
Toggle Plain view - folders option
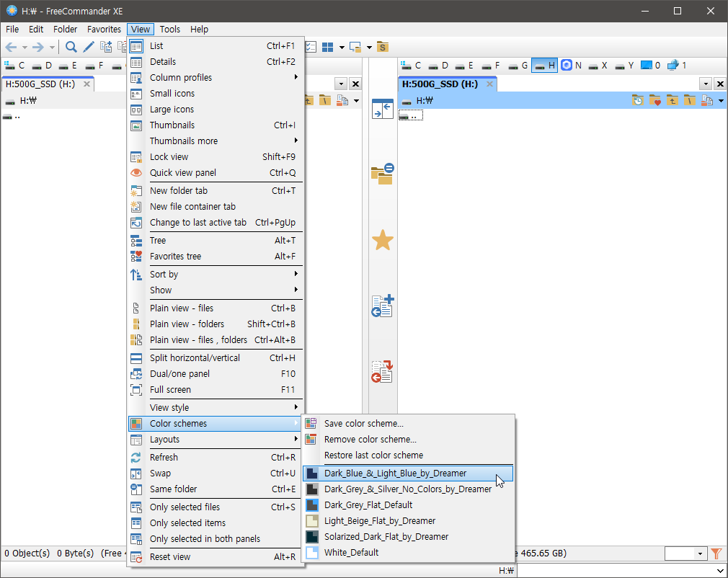point(216,324)
